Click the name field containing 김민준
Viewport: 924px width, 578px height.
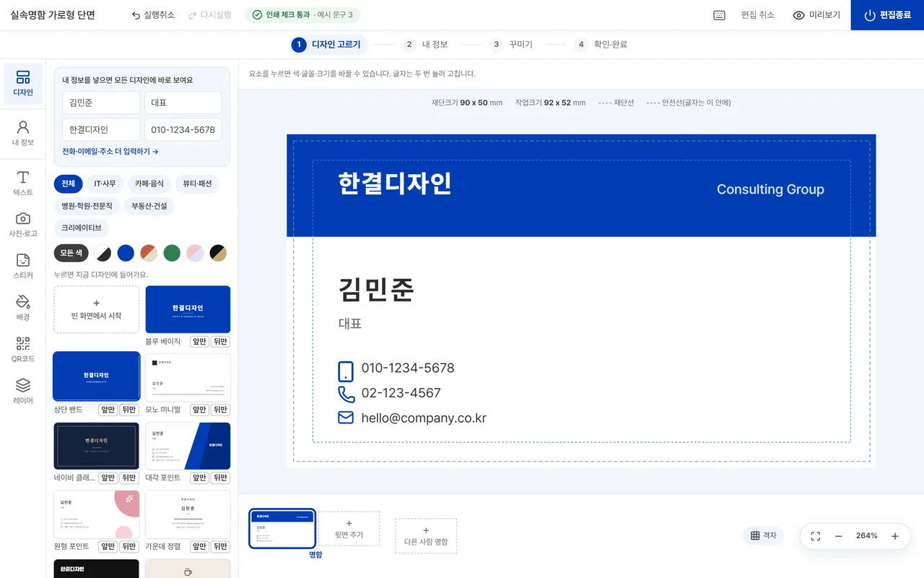click(x=101, y=103)
